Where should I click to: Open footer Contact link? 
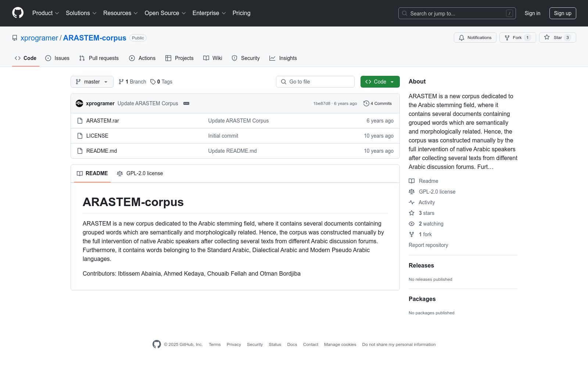[x=311, y=344]
